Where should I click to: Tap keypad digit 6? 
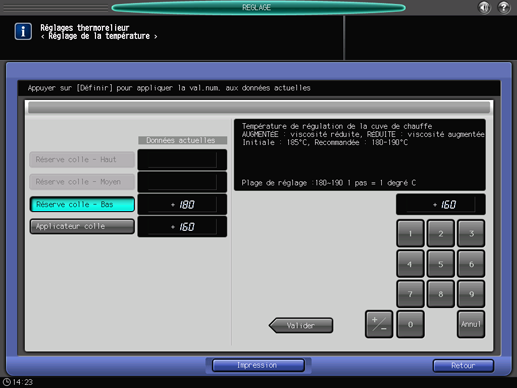click(x=471, y=264)
